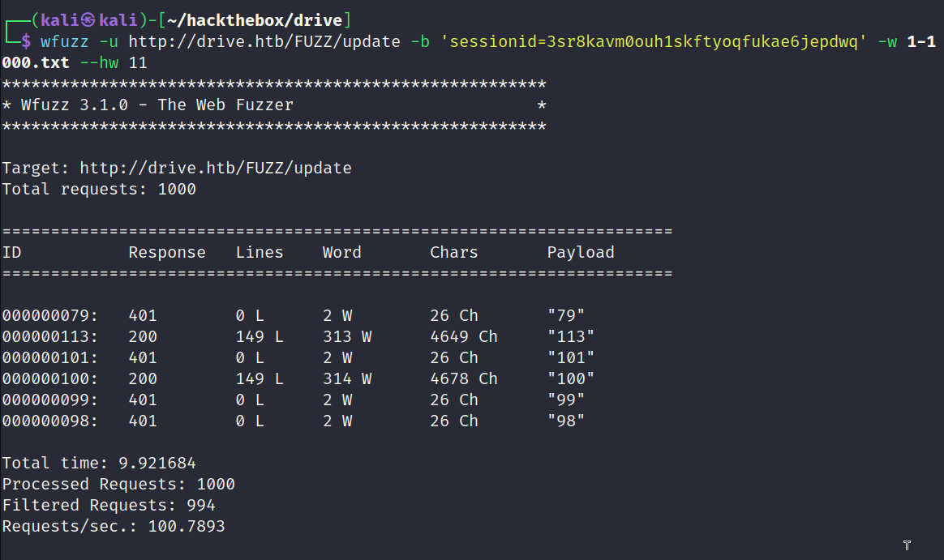Click the dollar sign prompt symbol
This screenshot has width=944, height=560.
pos(26,41)
